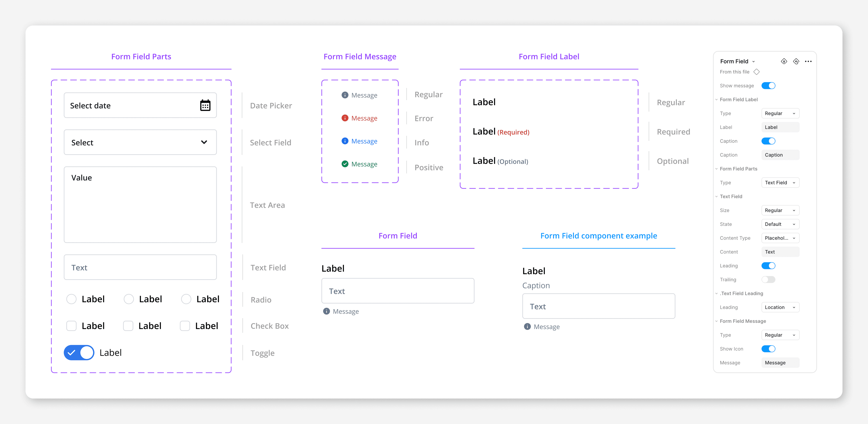Turn off the Show message toggle
The width and height of the screenshot is (868, 424).
pos(768,86)
